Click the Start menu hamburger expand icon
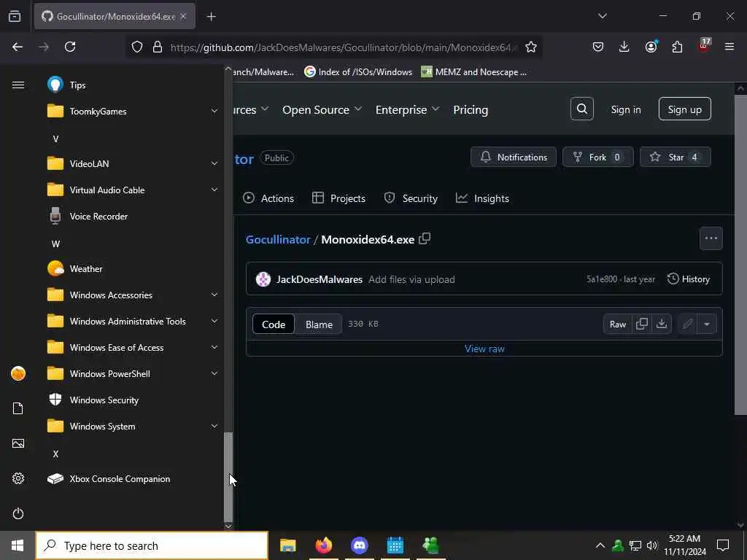Image resolution: width=747 pixels, height=560 pixels. (x=18, y=85)
